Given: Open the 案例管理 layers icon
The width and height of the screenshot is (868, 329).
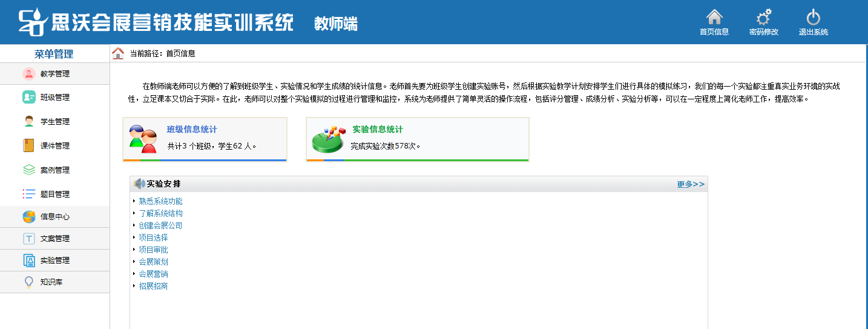Looking at the screenshot, I should (28, 170).
